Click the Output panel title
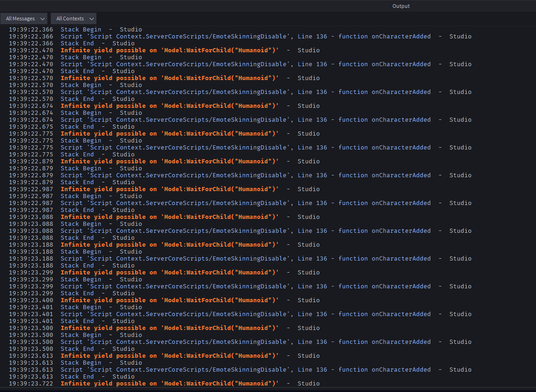Screen dimensions: 536x392 [x=401, y=6]
